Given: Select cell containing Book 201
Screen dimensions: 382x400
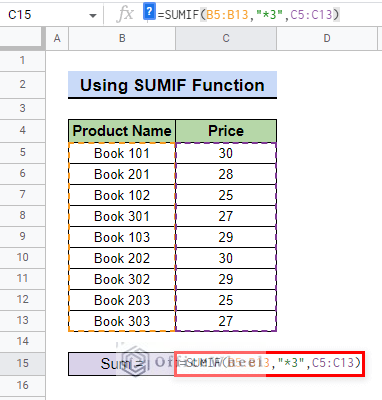Looking at the screenshot, I should [x=122, y=174].
